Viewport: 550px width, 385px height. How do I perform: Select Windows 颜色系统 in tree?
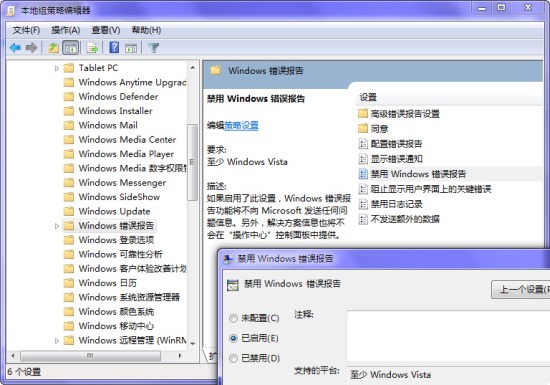point(116,312)
